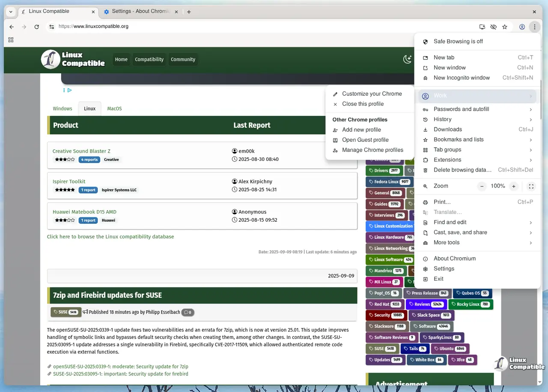
Task: Open the tab search chevron at top left
Action: pyautogui.click(x=10, y=12)
